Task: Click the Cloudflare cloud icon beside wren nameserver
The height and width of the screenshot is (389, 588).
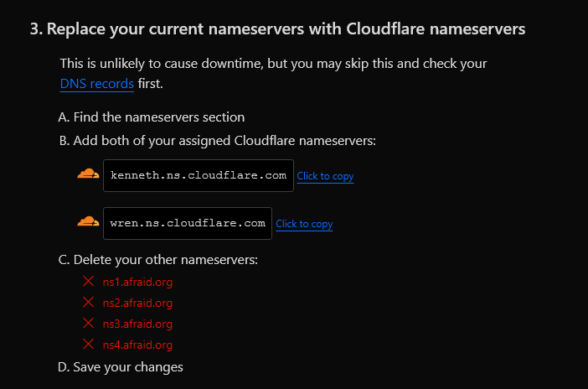Action: pos(88,221)
